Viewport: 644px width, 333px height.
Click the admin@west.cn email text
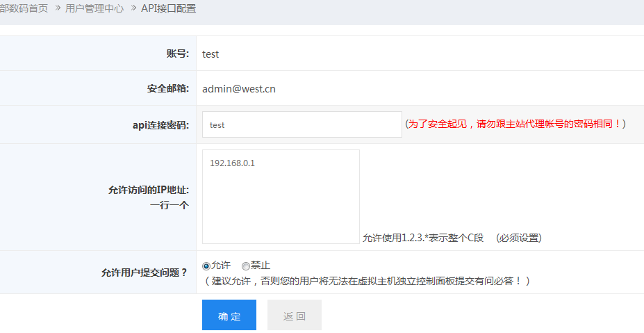point(238,89)
